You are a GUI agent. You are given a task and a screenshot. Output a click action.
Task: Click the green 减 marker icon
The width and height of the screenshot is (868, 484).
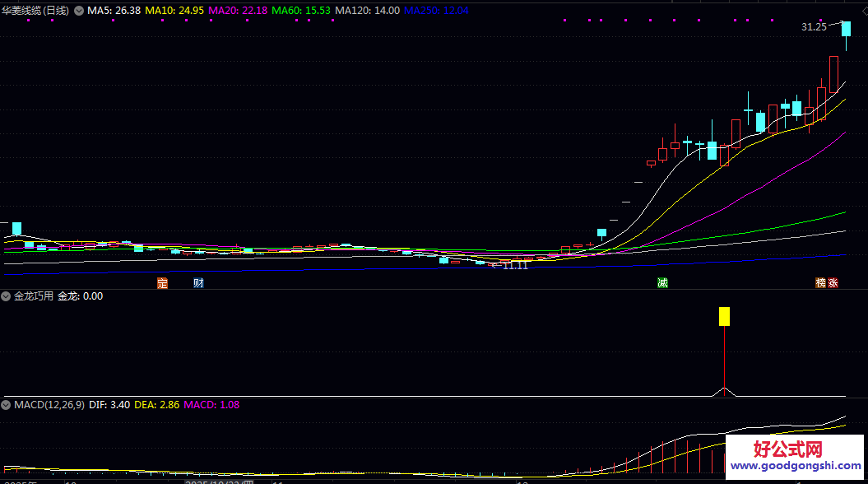point(662,283)
